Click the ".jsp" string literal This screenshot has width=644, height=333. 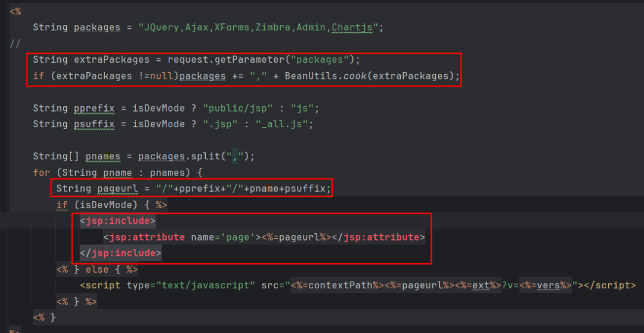tap(220, 124)
